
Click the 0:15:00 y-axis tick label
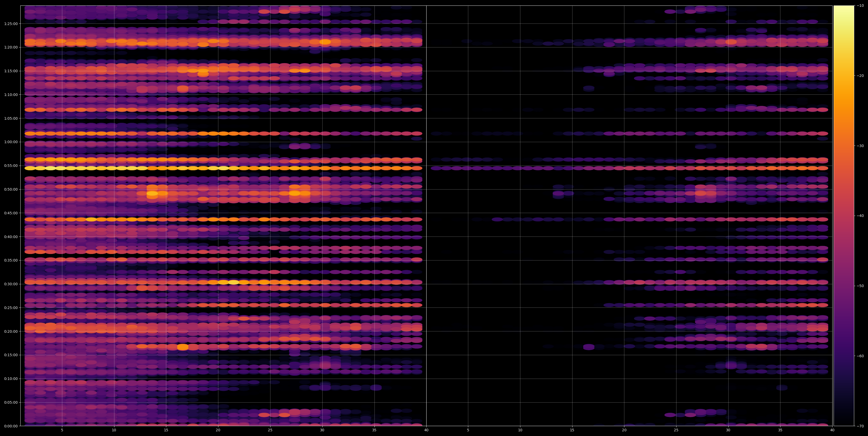tap(11, 355)
